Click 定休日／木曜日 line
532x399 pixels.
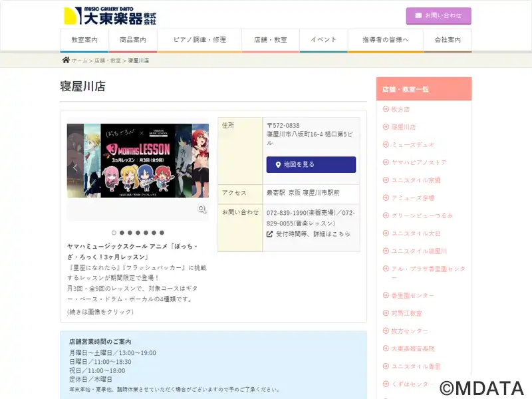(x=90, y=379)
